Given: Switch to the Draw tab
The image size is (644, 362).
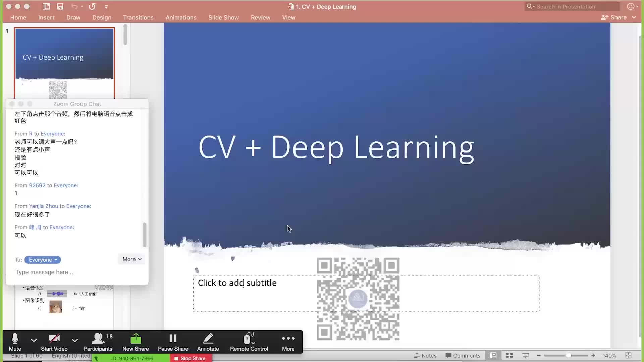Looking at the screenshot, I should 73,17.
